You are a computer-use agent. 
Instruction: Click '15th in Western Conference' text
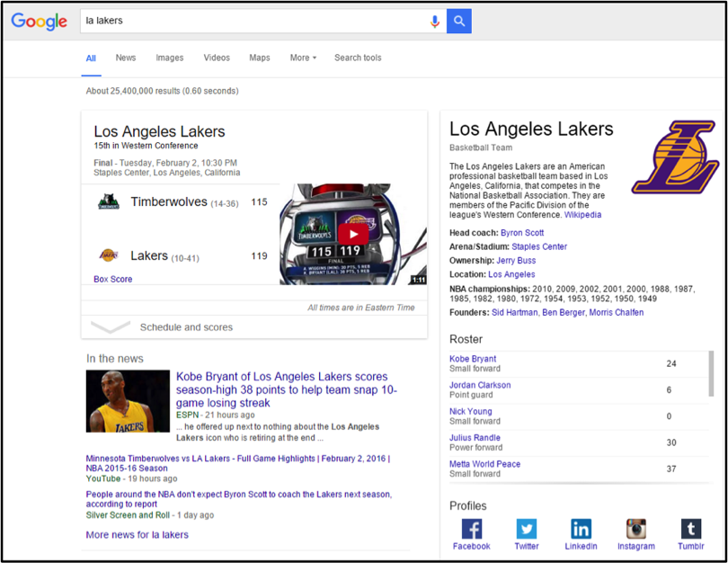point(146,146)
